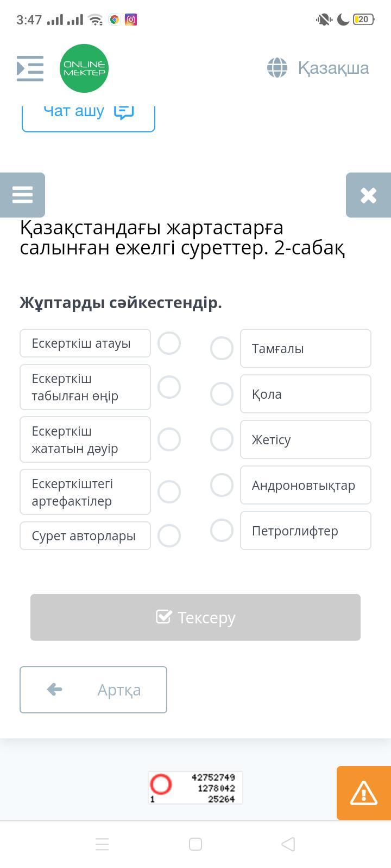The image size is (391, 868).
Task: Open the gray hamburger menu panel
Action: point(22,195)
